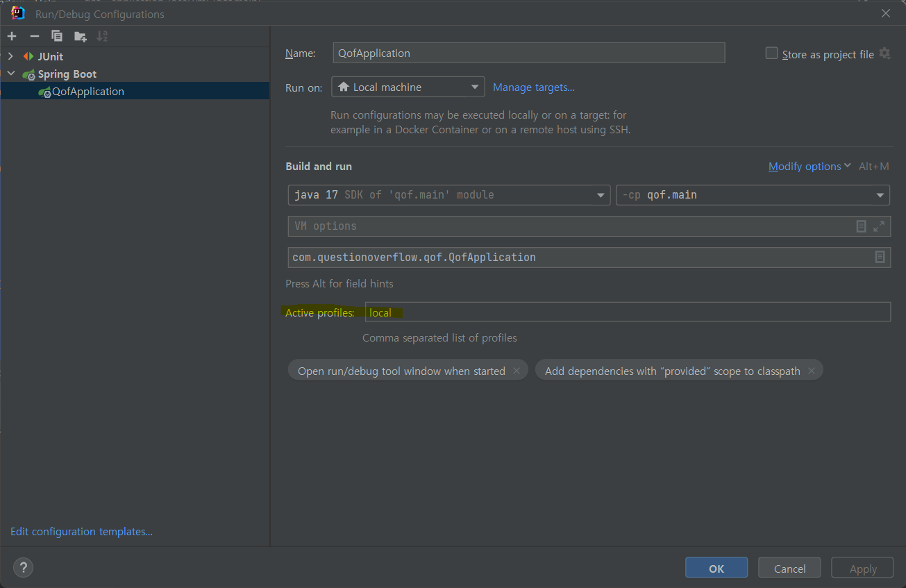
Task: Remove 'Add dependencies with provided scope' chip
Action: point(811,371)
